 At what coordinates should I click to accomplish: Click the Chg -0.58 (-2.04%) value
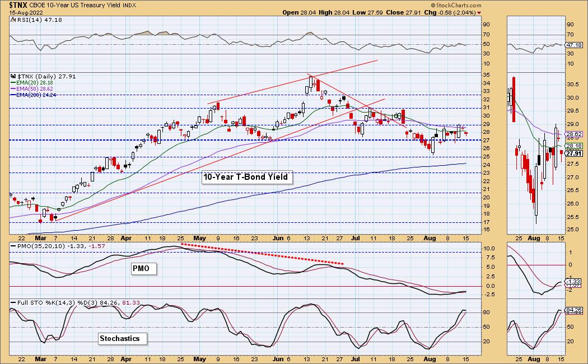[450, 12]
